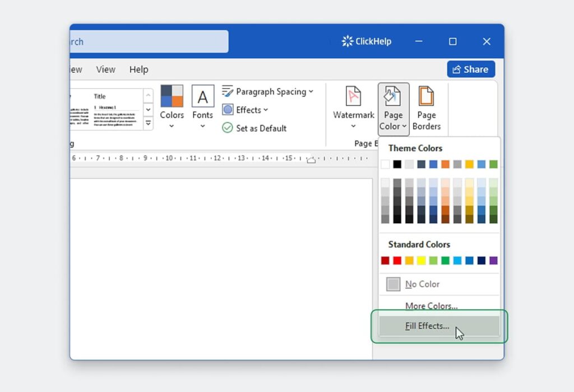Click the Share button
The height and width of the screenshot is (392, 574).
click(470, 69)
